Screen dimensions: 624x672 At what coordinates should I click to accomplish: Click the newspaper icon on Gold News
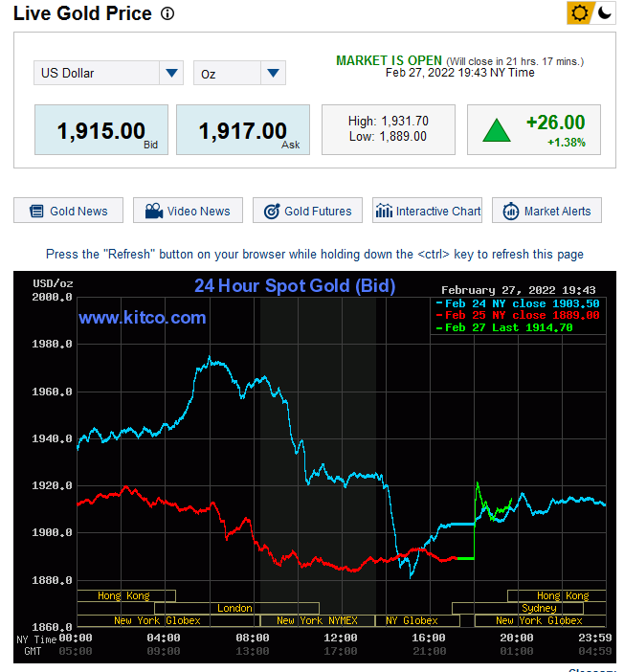(x=36, y=211)
